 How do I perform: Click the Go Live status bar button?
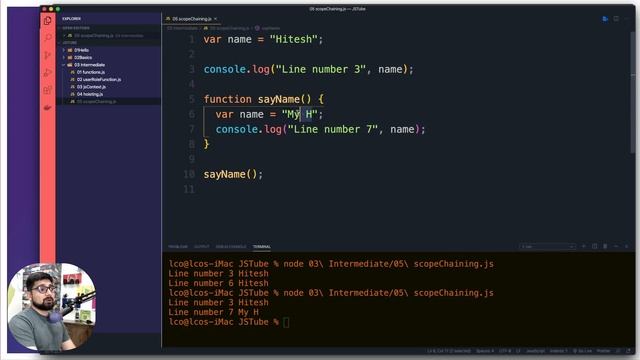pyautogui.click(x=582, y=351)
